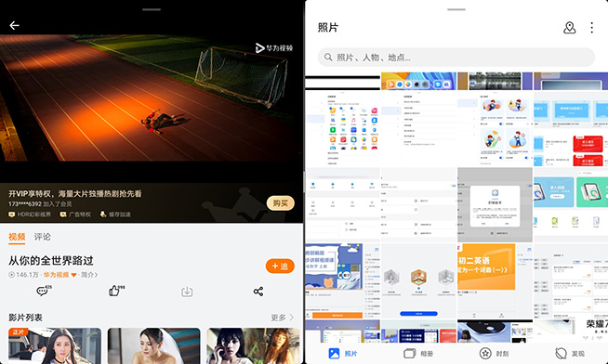Select the 相册 tab at bottom
608x364 pixels.
(x=418, y=353)
